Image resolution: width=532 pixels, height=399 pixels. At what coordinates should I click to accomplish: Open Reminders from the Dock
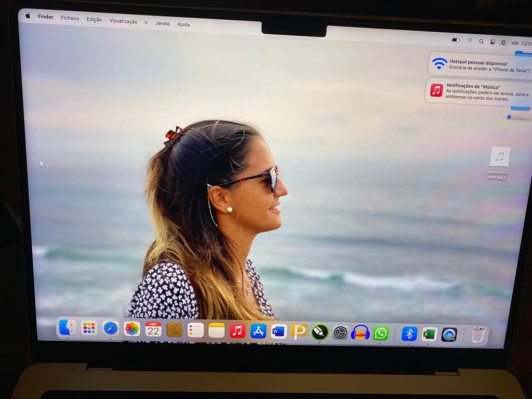195,330
